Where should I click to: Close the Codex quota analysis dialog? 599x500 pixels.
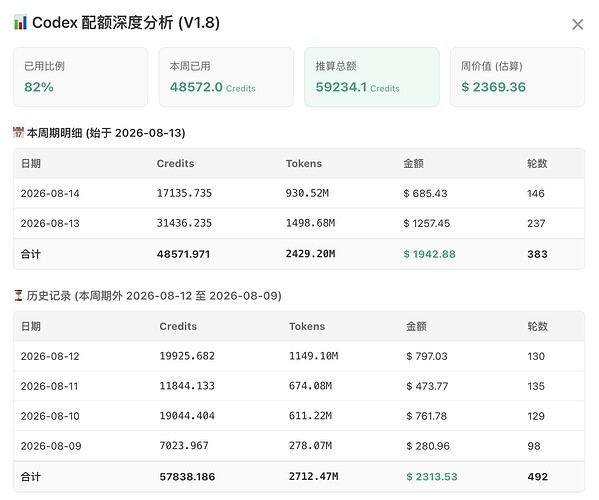pyautogui.click(x=578, y=24)
